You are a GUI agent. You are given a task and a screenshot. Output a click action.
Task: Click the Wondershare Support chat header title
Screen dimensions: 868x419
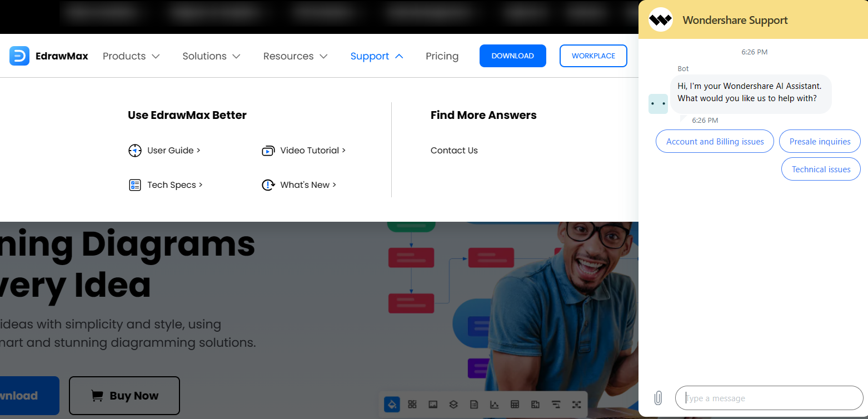[735, 21]
